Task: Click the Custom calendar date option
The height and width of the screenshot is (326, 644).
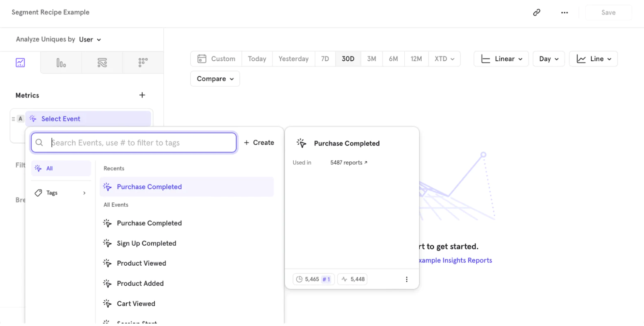Action: 216,59
